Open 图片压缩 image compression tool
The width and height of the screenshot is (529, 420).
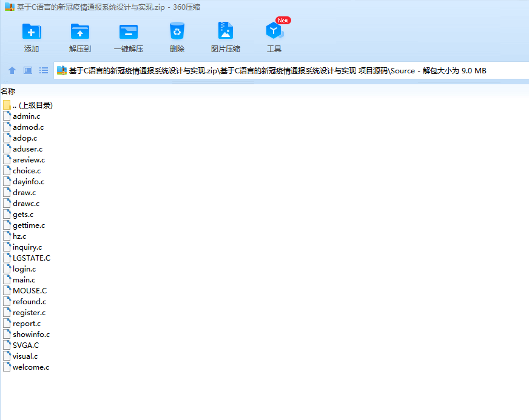(226, 31)
